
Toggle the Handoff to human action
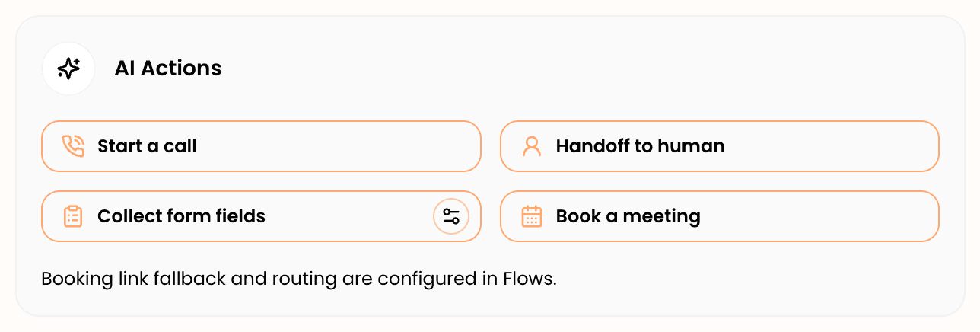pos(720,146)
